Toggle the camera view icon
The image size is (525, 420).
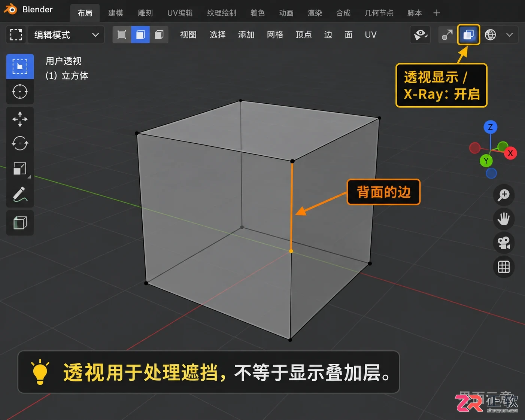(x=504, y=243)
